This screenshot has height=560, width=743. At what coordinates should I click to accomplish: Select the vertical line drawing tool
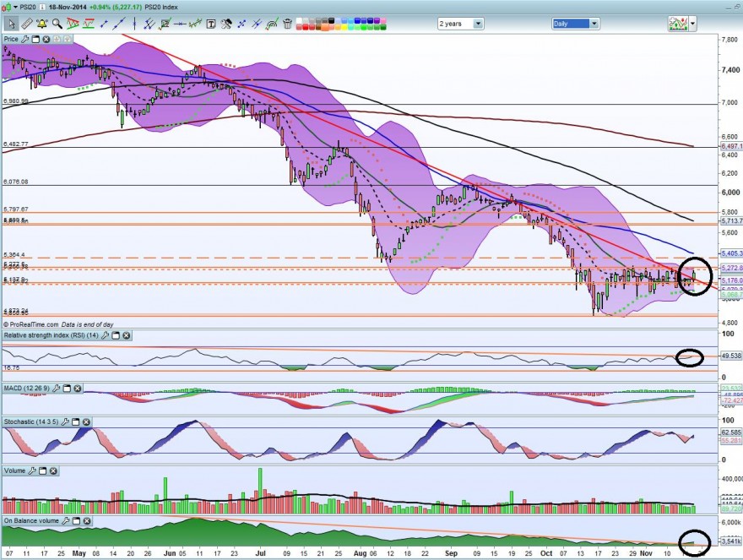[x=134, y=24]
